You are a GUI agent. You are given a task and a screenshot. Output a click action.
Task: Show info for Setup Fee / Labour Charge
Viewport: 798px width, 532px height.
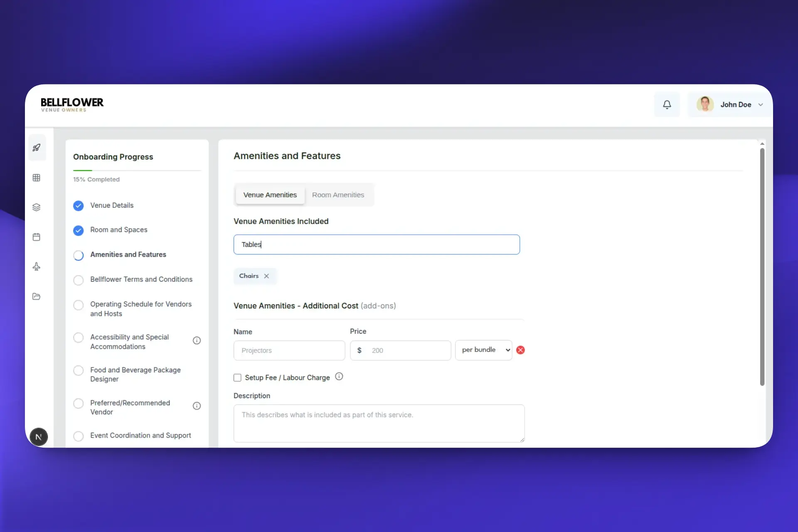click(x=339, y=377)
